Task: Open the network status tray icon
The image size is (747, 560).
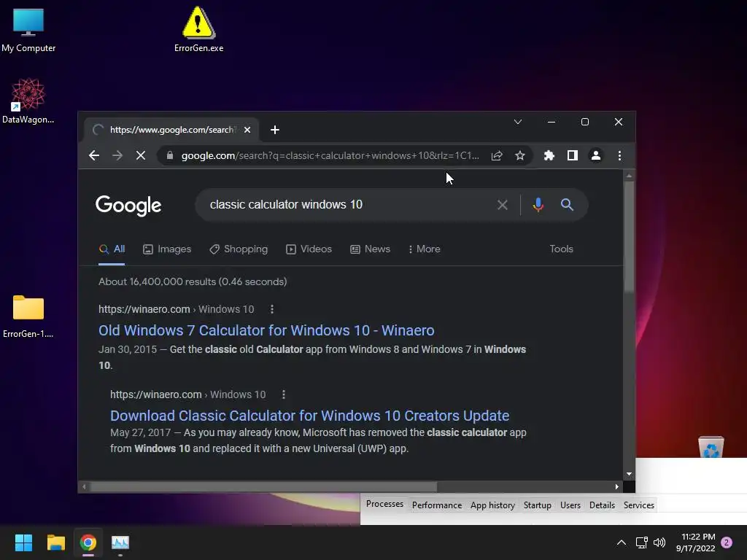Action: tap(642, 542)
